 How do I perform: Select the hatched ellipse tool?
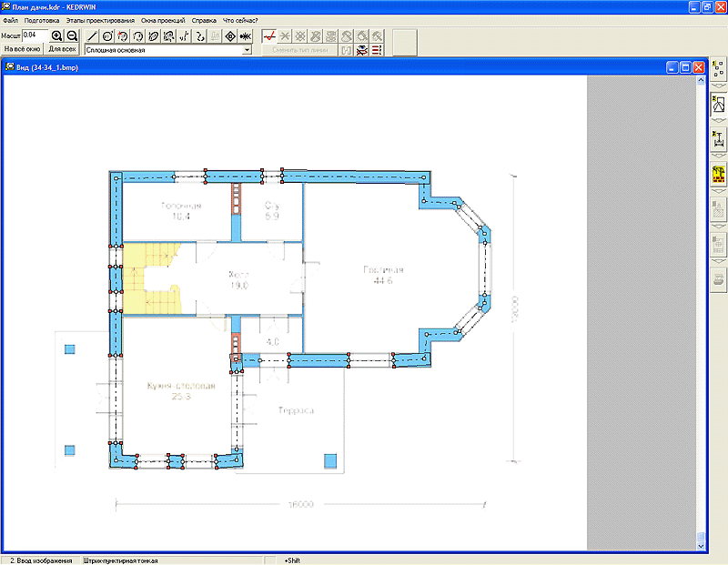coord(168,36)
